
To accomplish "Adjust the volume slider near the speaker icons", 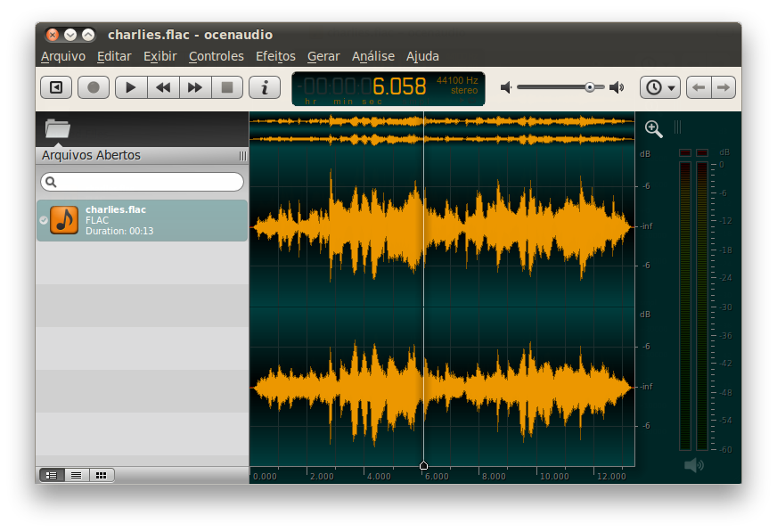I will click(x=590, y=86).
